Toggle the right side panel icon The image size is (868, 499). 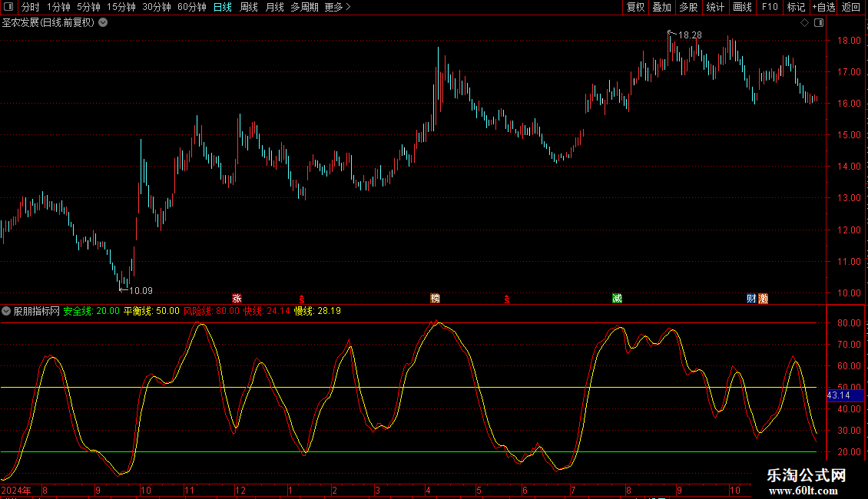[819, 23]
